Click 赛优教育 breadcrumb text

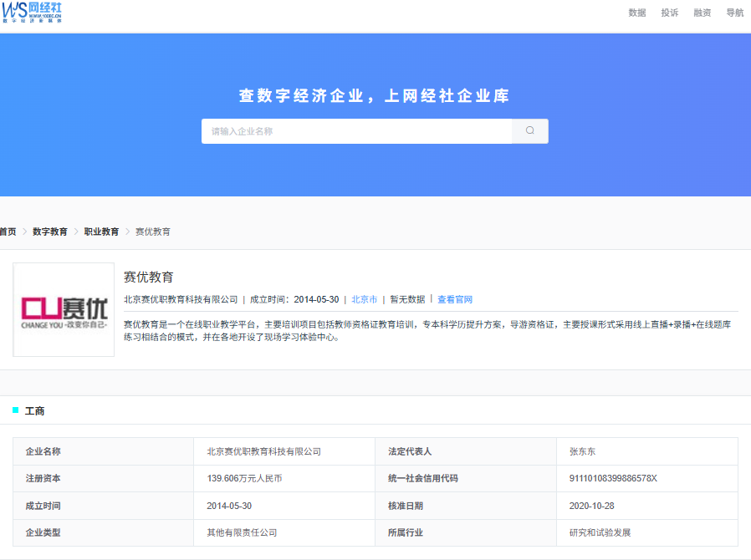[x=153, y=232]
